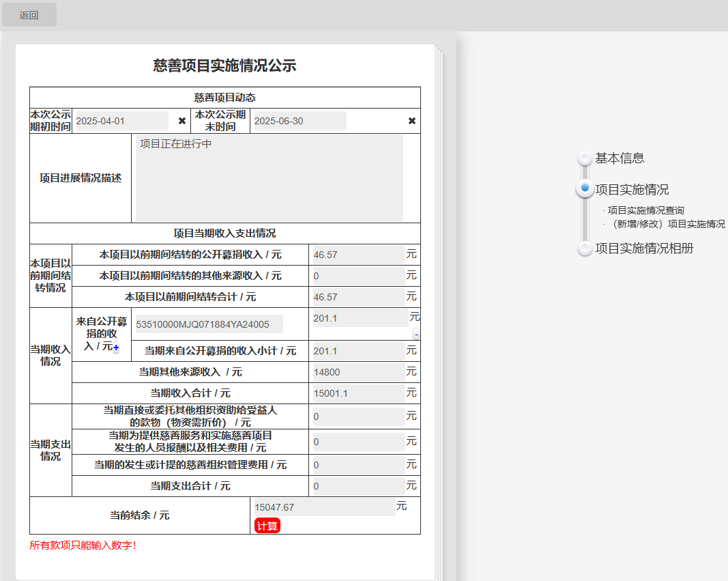
Task: Select the 基本信息 step radio
Action: click(x=585, y=158)
